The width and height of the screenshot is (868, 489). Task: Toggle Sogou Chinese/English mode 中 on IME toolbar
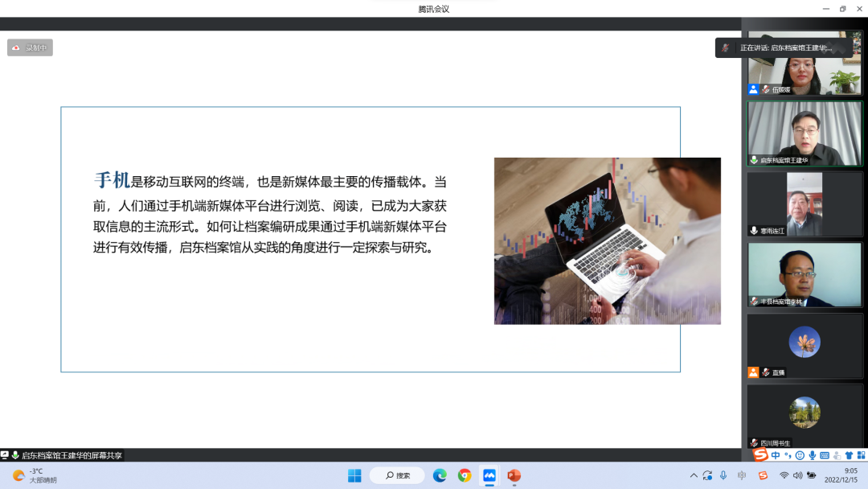pos(776,455)
